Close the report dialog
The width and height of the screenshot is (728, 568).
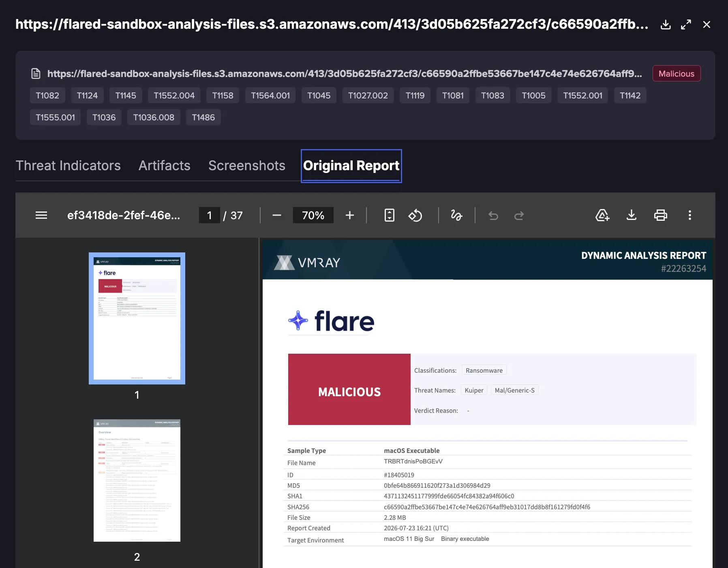707,25
